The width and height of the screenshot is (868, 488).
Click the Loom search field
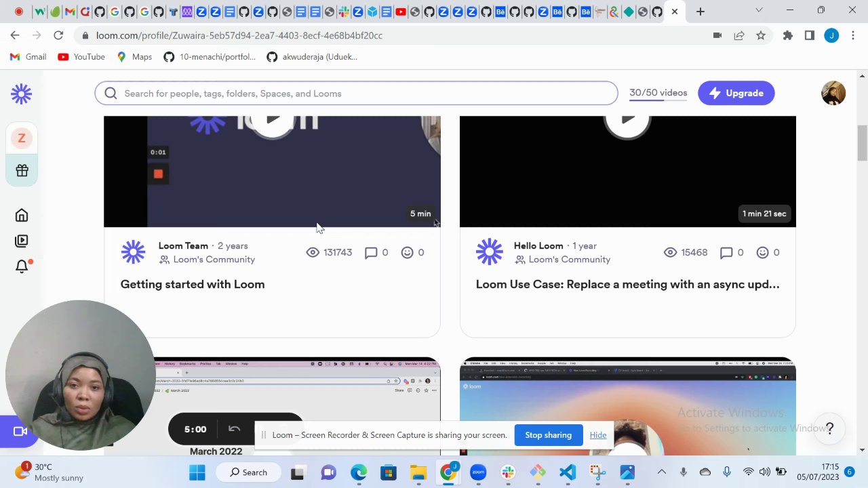click(357, 94)
